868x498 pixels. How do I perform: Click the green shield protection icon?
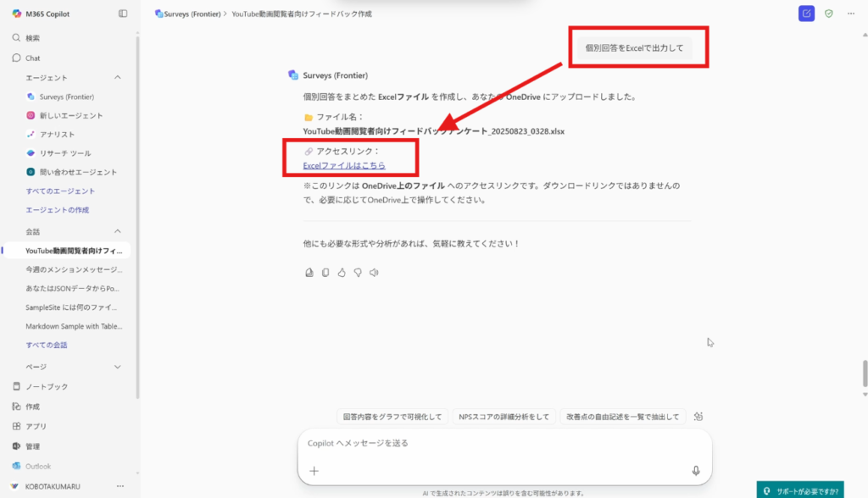[829, 14]
